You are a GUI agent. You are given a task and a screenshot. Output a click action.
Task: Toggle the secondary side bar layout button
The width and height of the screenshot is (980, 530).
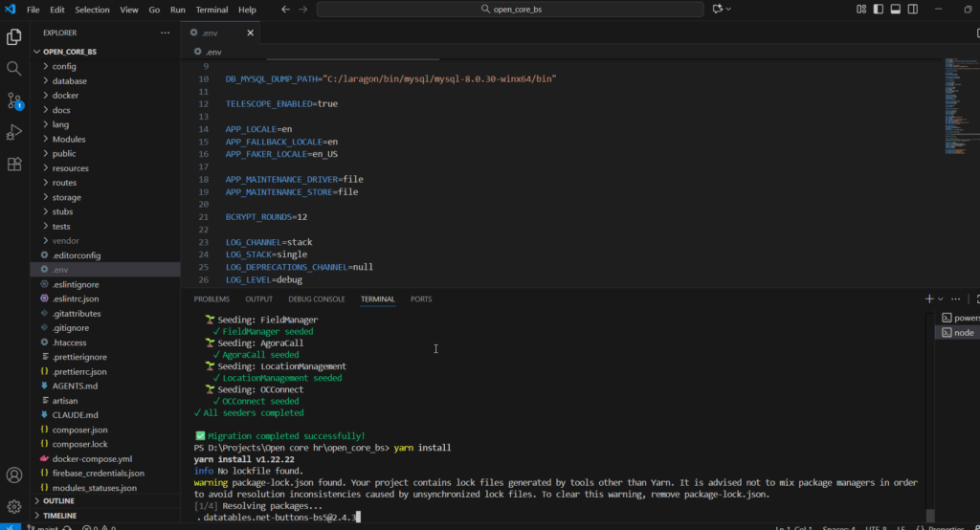coord(914,10)
